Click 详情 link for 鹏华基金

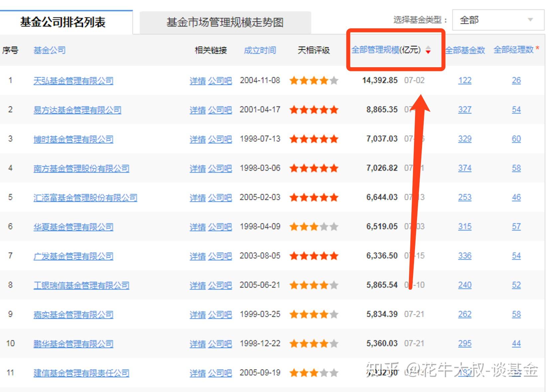198,344
